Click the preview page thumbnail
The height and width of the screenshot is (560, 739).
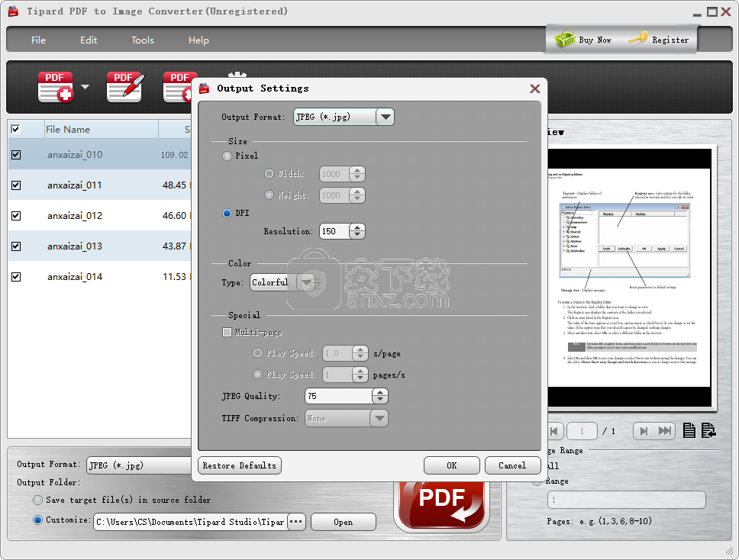click(x=630, y=278)
